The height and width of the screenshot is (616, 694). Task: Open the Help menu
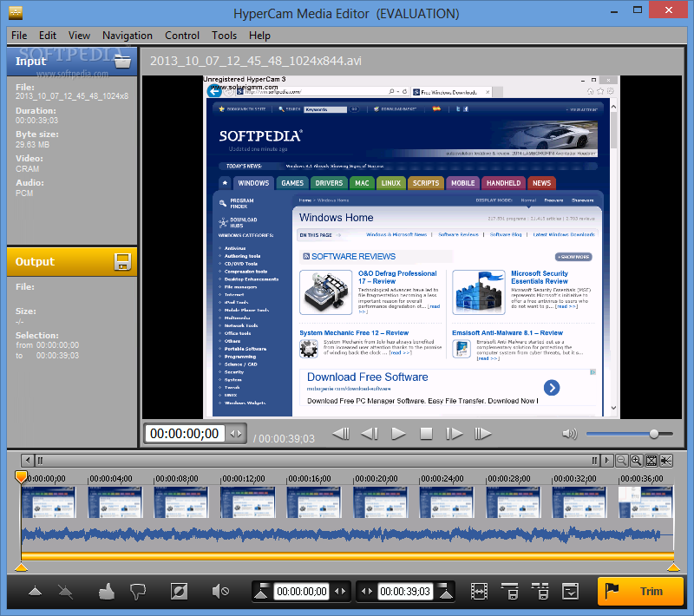[259, 36]
